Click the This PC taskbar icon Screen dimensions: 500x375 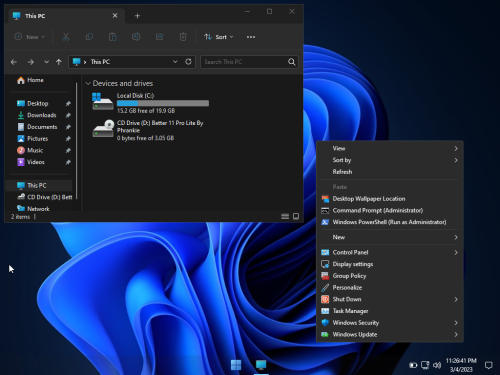pos(261,365)
